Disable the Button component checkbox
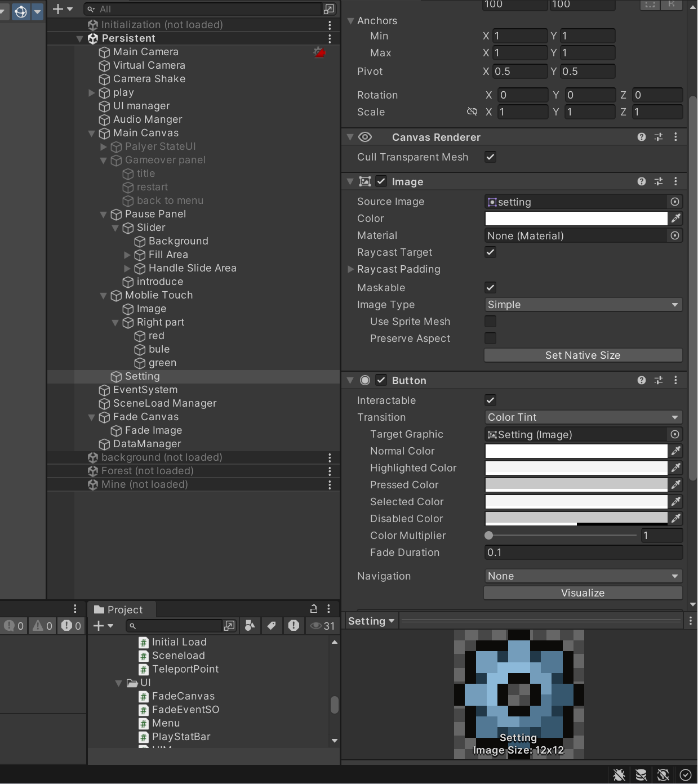698x784 pixels. click(381, 380)
